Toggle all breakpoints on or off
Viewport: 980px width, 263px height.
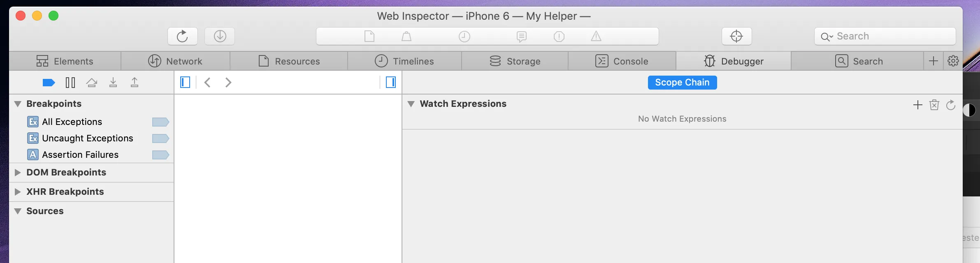(x=49, y=83)
